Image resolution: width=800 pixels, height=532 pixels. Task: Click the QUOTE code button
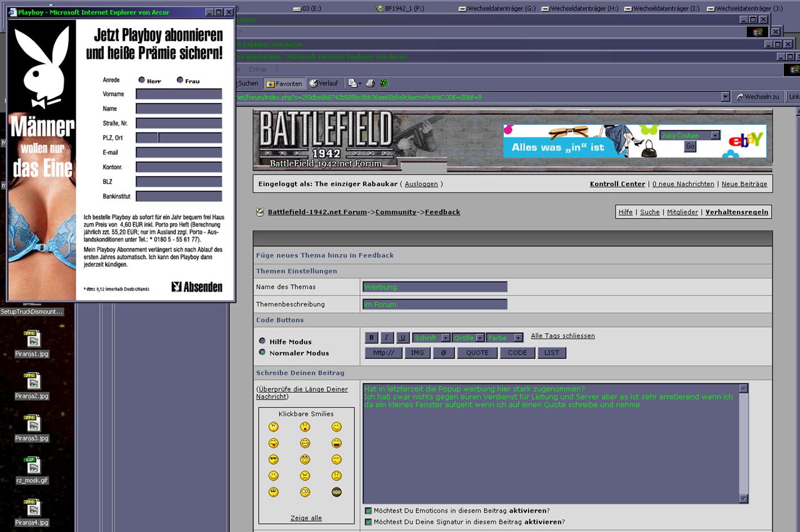pos(477,353)
